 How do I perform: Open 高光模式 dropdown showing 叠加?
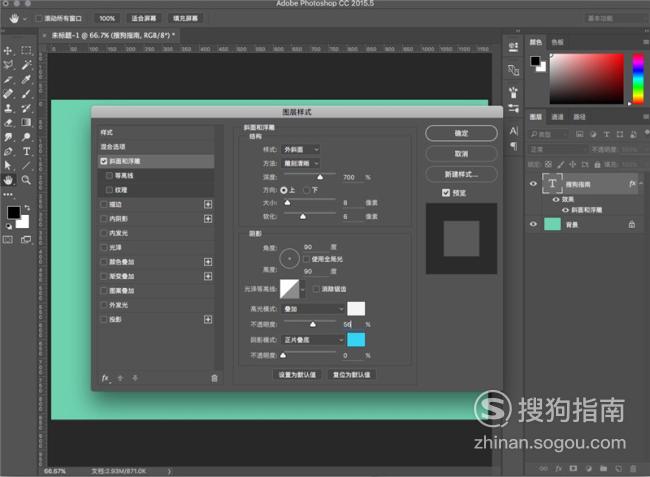(x=313, y=309)
